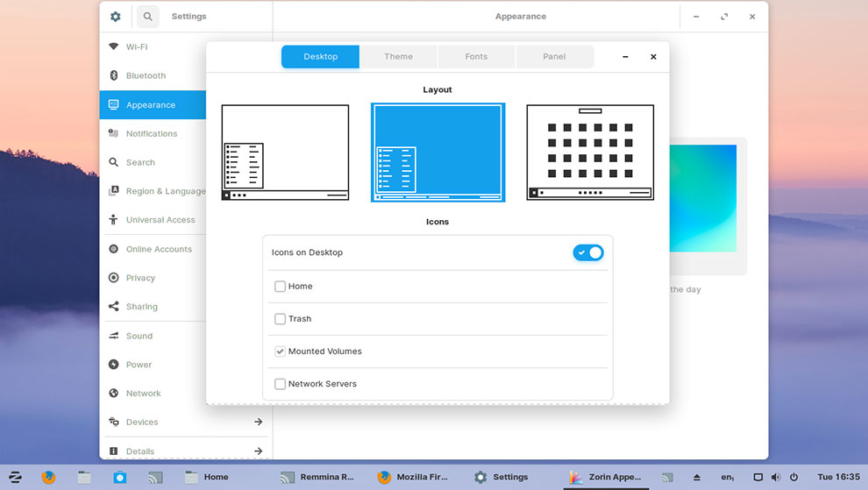The image size is (868, 490).
Task: Click the Settings gear icon in header
Action: pos(115,17)
